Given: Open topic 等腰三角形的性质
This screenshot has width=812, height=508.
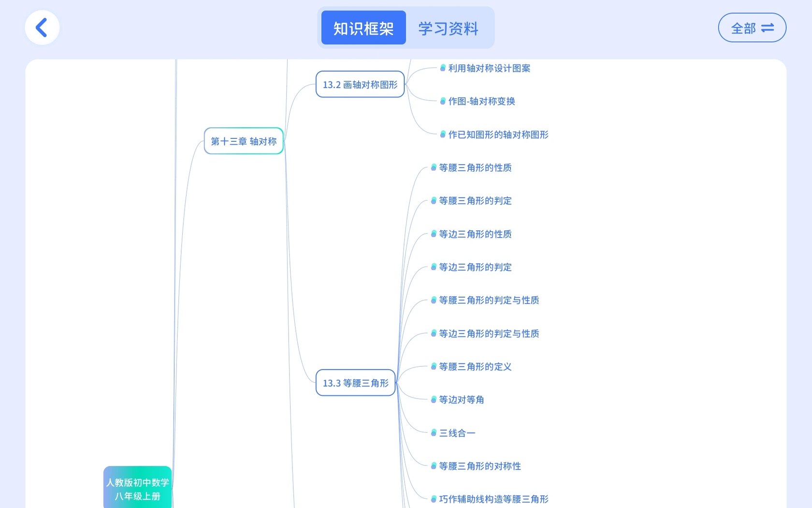Looking at the screenshot, I should point(475,167).
